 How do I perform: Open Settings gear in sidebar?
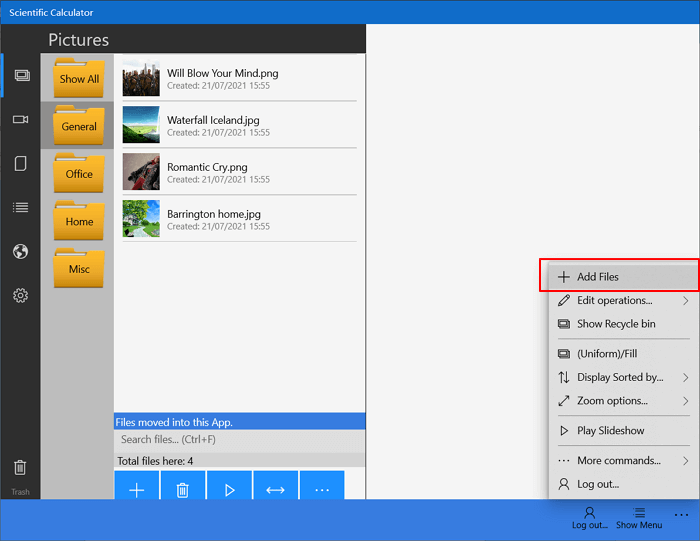point(20,295)
